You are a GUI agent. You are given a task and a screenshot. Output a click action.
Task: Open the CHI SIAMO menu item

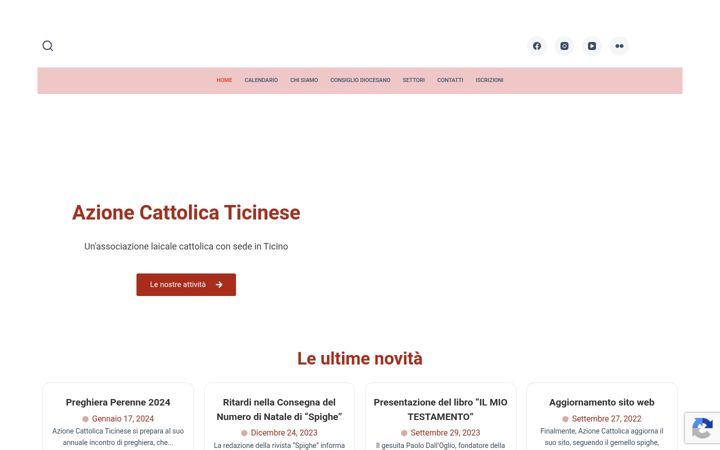coord(304,80)
